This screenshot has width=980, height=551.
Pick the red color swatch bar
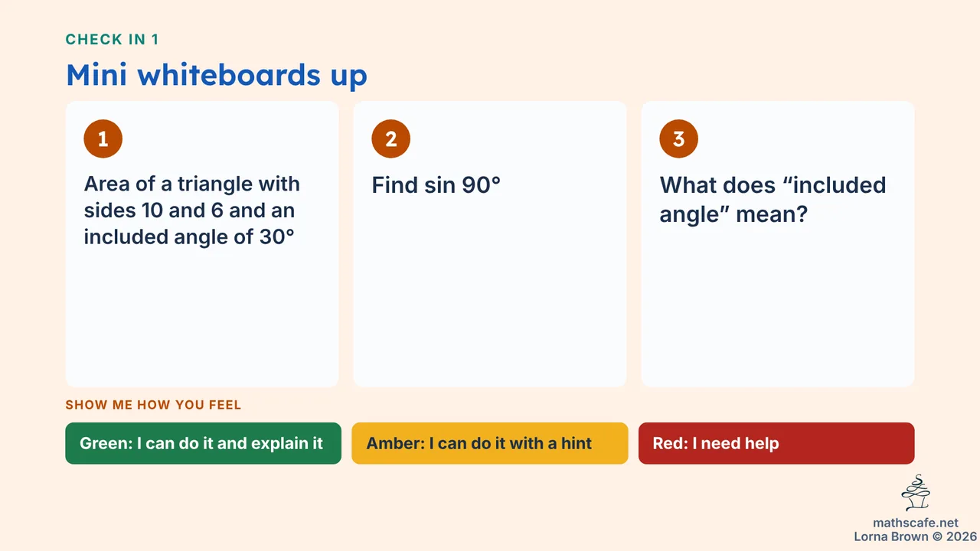776,443
